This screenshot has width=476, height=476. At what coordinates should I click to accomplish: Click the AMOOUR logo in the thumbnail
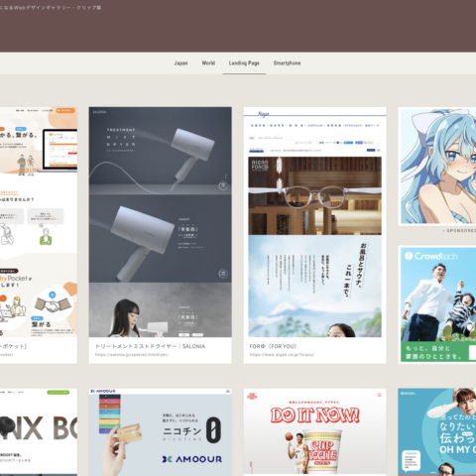click(192, 459)
